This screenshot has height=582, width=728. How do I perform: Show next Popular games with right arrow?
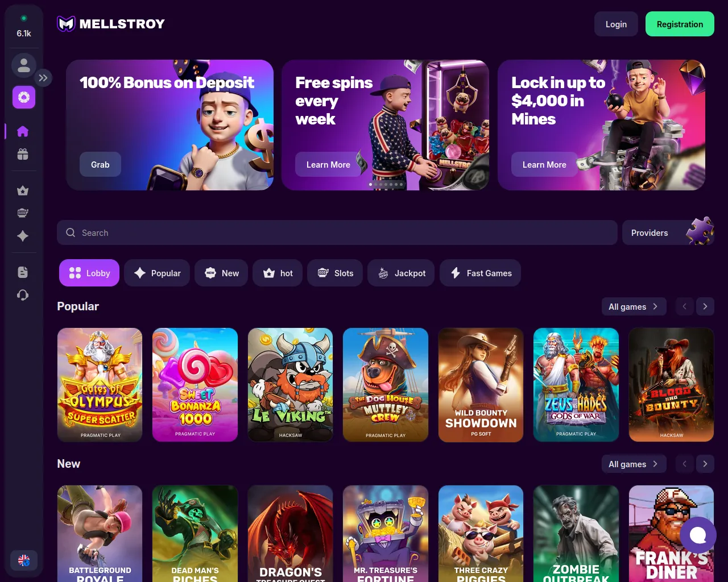click(x=705, y=306)
